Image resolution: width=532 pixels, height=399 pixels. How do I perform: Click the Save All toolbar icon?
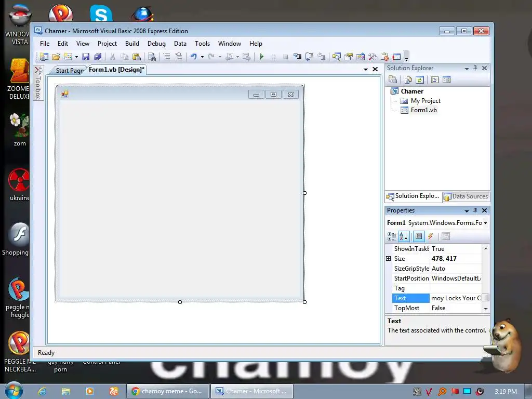[x=98, y=57]
